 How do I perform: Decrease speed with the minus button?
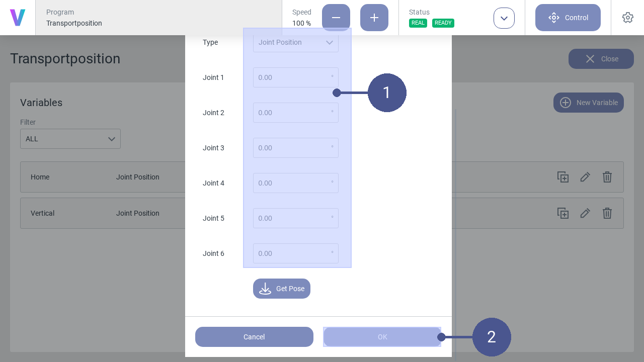pos(336,18)
